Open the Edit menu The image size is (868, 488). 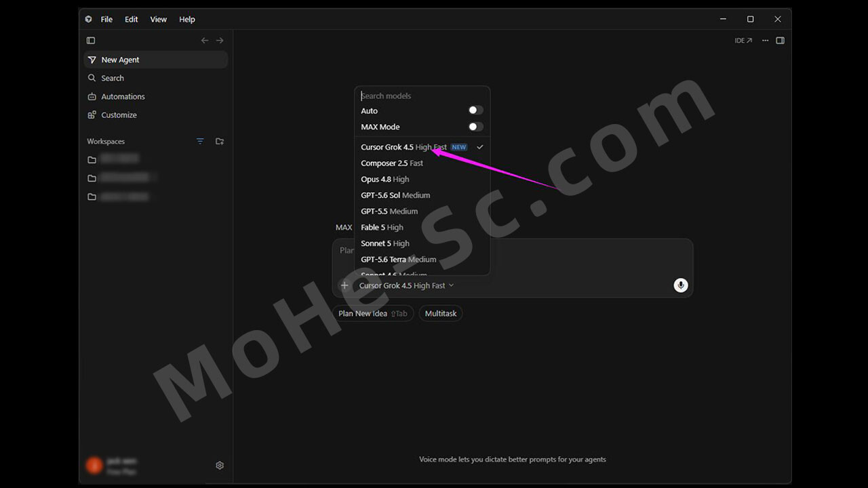click(132, 19)
